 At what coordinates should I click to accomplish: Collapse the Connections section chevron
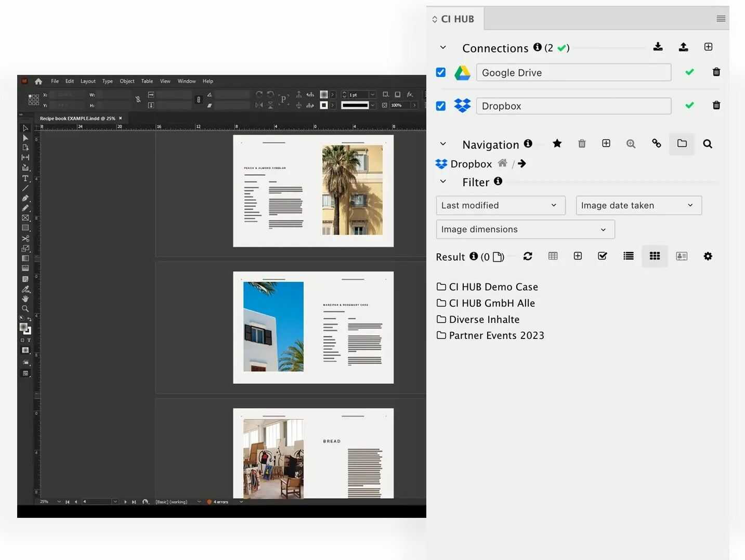pyautogui.click(x=443, y=48)
